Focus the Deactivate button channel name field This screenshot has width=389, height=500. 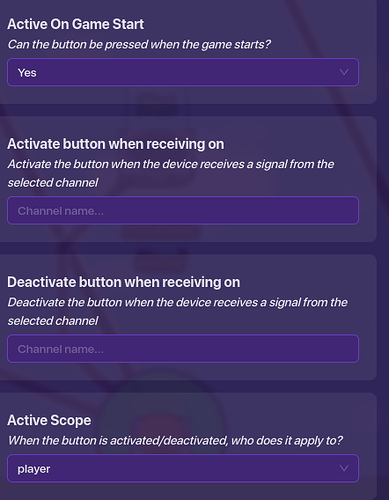183,349
